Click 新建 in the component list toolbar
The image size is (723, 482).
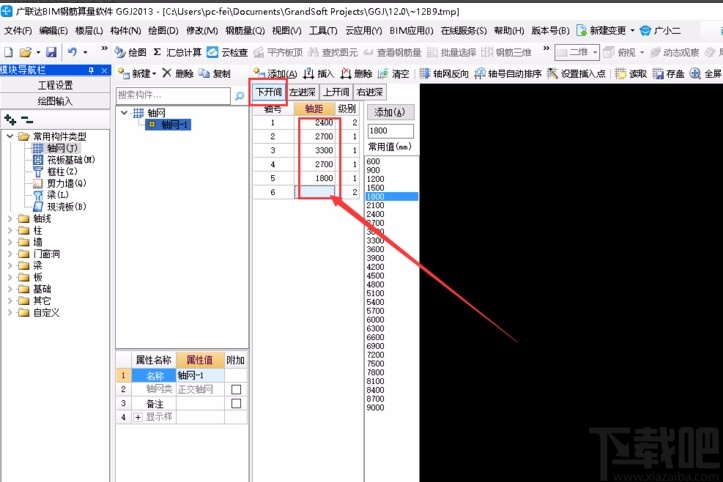pyautogui.click(x=137, y=73)
